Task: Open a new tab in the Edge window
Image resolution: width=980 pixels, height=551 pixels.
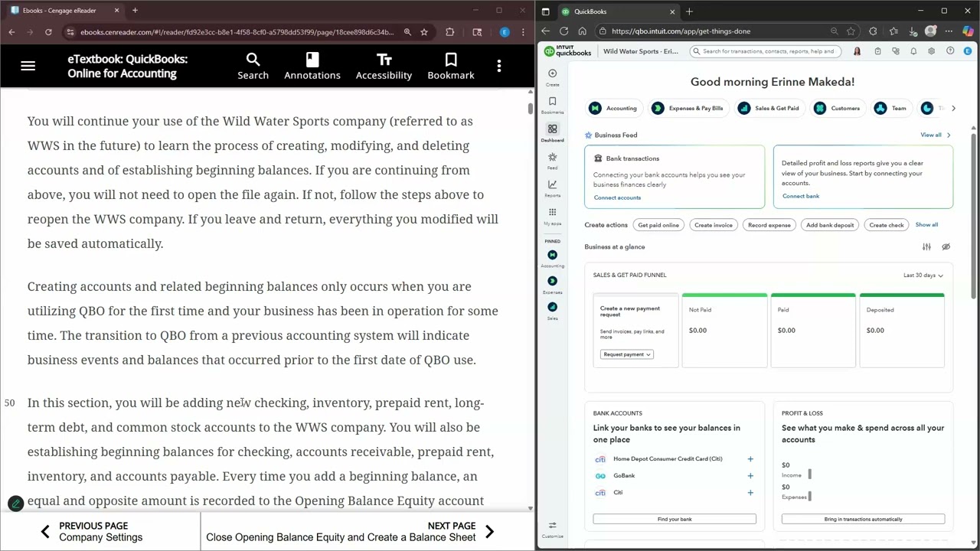Action: 689,11
